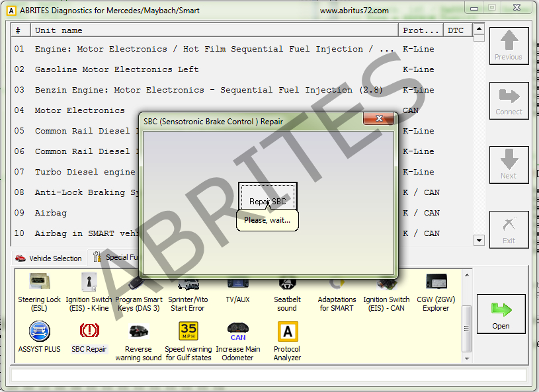This screenshot has width=539, height=392.
Task: Click the special functions scrollbar thumb
Action: coord(466,329)
